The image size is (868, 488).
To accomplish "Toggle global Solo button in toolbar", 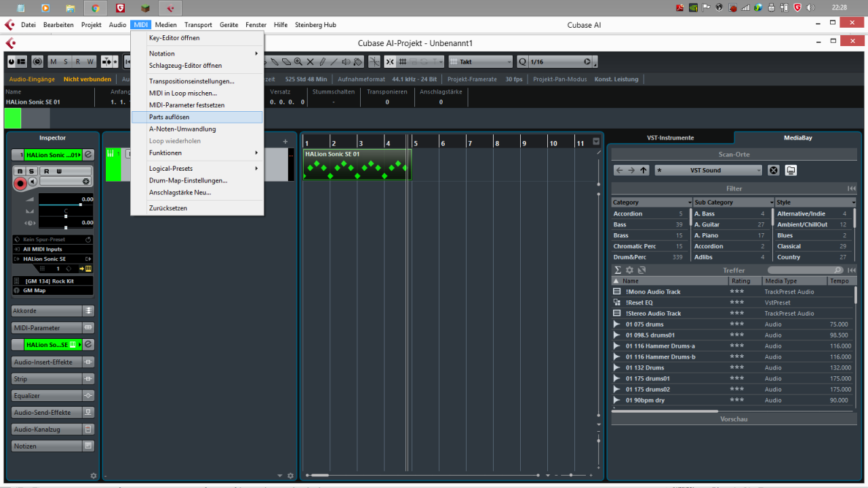I will [x=66, y=62].
